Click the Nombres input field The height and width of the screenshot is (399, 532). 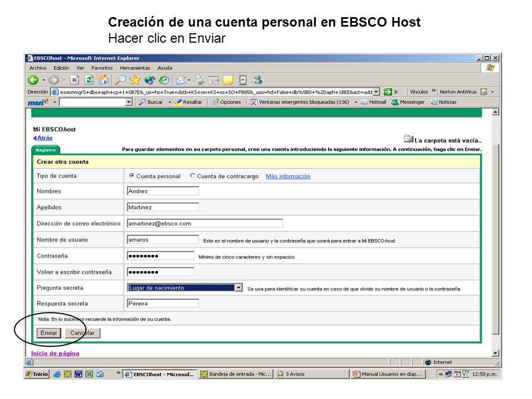point(163,191)
